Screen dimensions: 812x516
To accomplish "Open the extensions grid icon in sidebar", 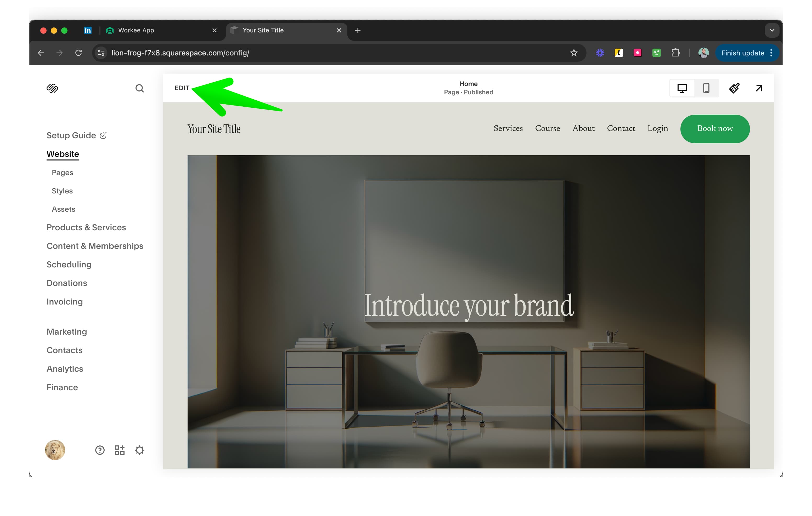I will (120, 450).
